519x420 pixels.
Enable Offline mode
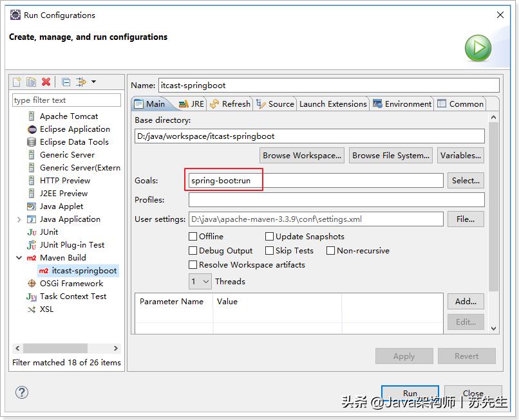pyautogui.click(x=192, y=236)
